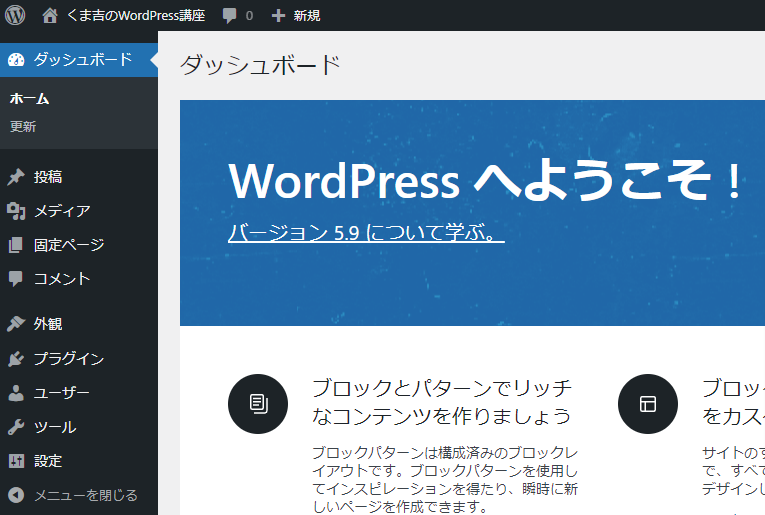Viewport: 765px width, 515px height.
Task: Open the 更新 submenu item
Action: point(23,127)
